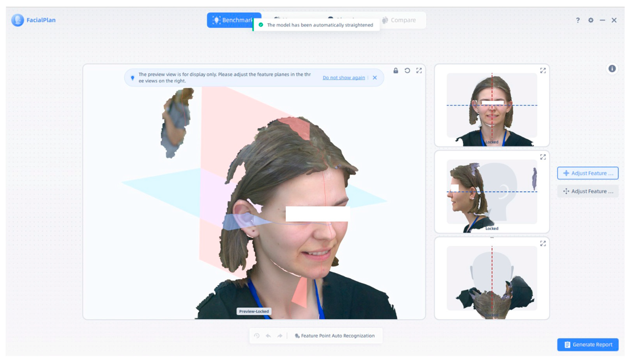Redo with the right arrow icon
This screenshot has width=630, height=364.
click(x=280, y=336)
